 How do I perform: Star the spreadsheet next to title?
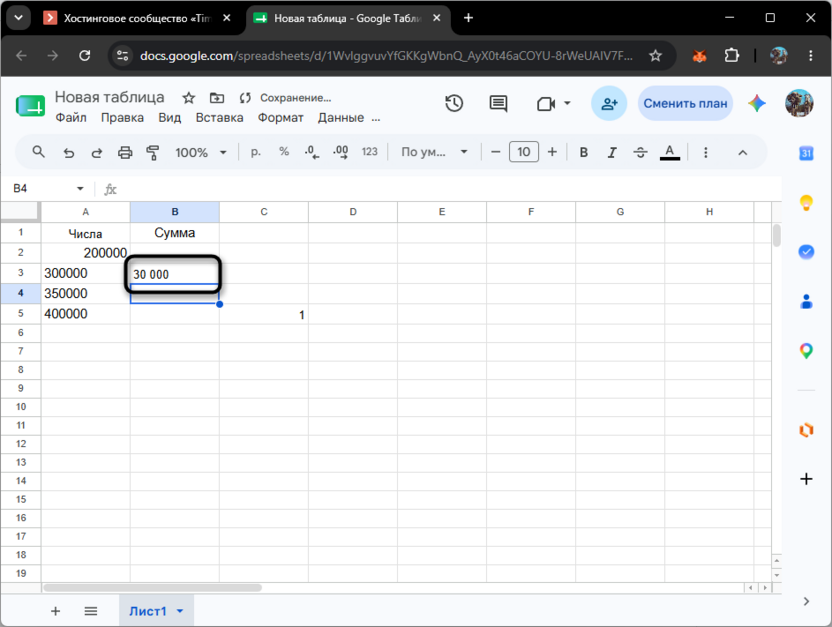pos(188,98)
